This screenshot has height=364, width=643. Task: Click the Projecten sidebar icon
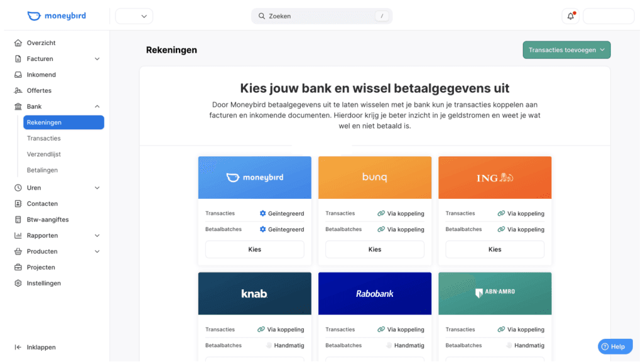click(18, 267)
